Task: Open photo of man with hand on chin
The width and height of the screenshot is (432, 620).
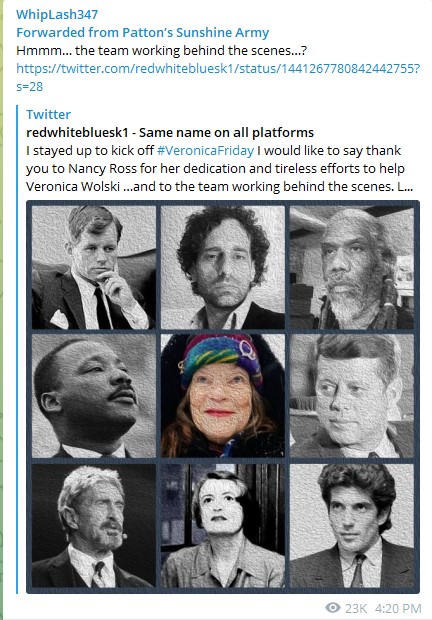Action: (x=94, y=268)
